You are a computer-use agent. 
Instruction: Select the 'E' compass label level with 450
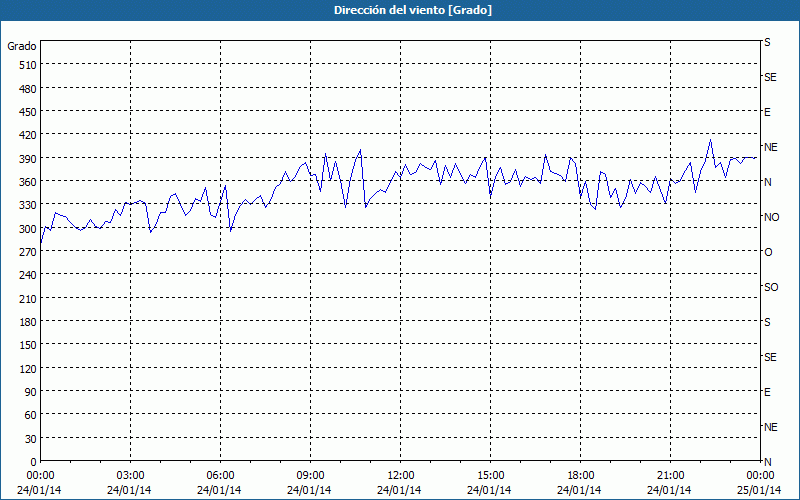(767, 112)
